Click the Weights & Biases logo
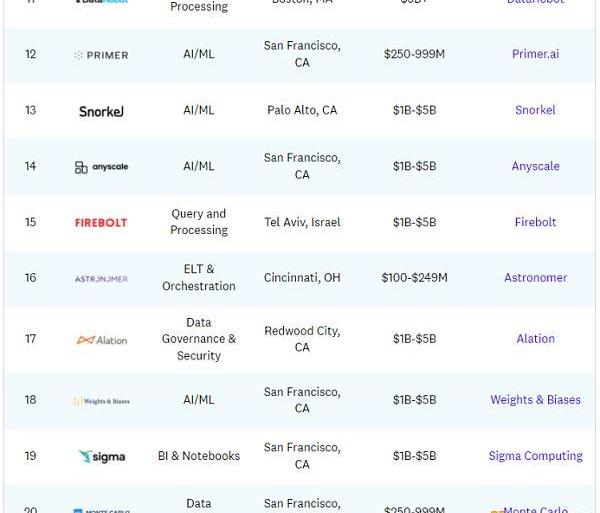 click(101, 401)
